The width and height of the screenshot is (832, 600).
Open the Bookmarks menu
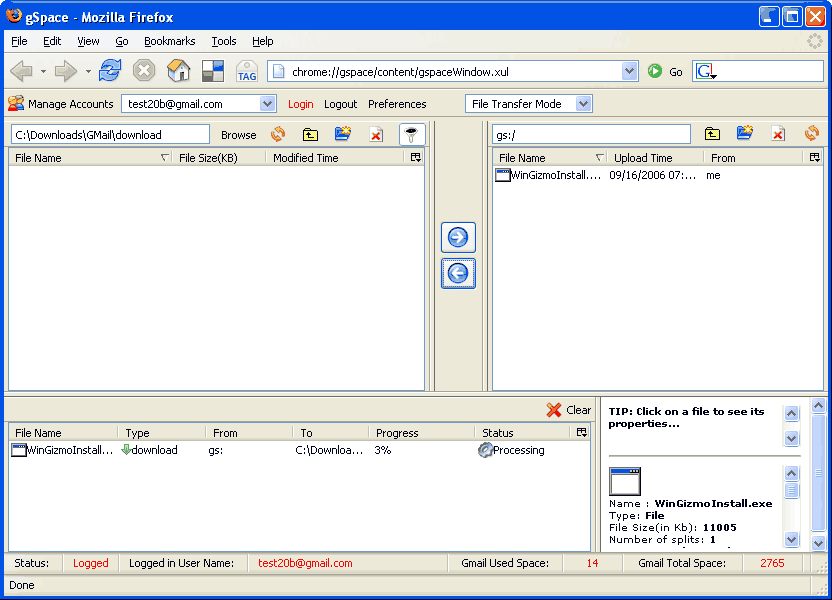tap(170, 41)
